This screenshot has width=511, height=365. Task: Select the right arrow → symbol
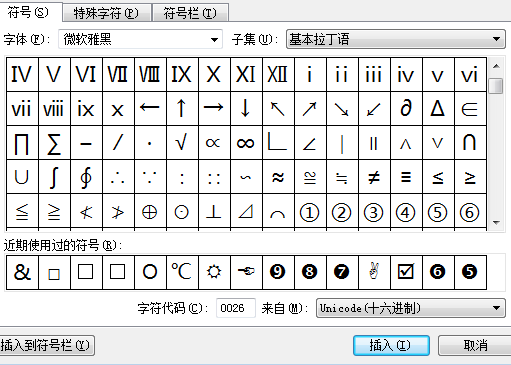click(214, 109)
